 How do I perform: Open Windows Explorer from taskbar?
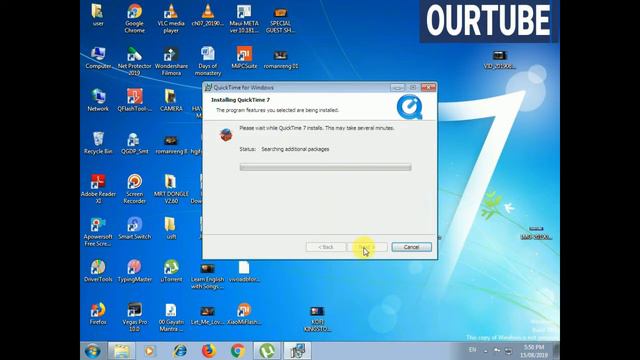[x=121, y=351]
